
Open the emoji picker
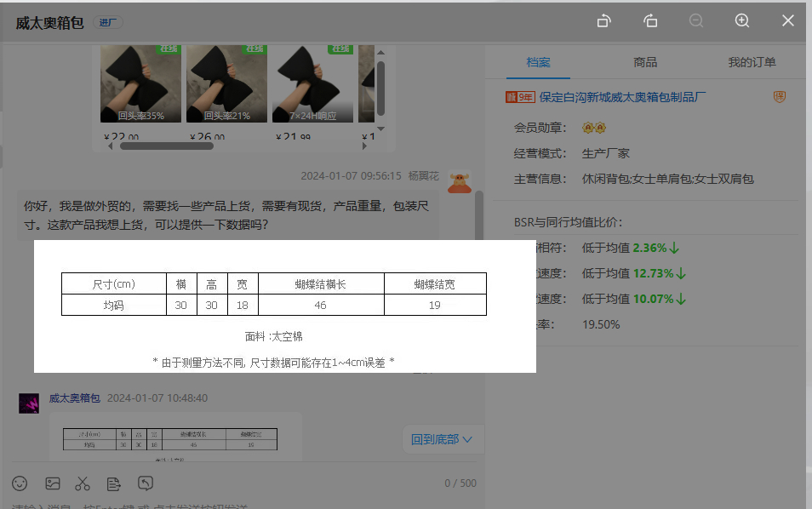(x=20, y=483)
